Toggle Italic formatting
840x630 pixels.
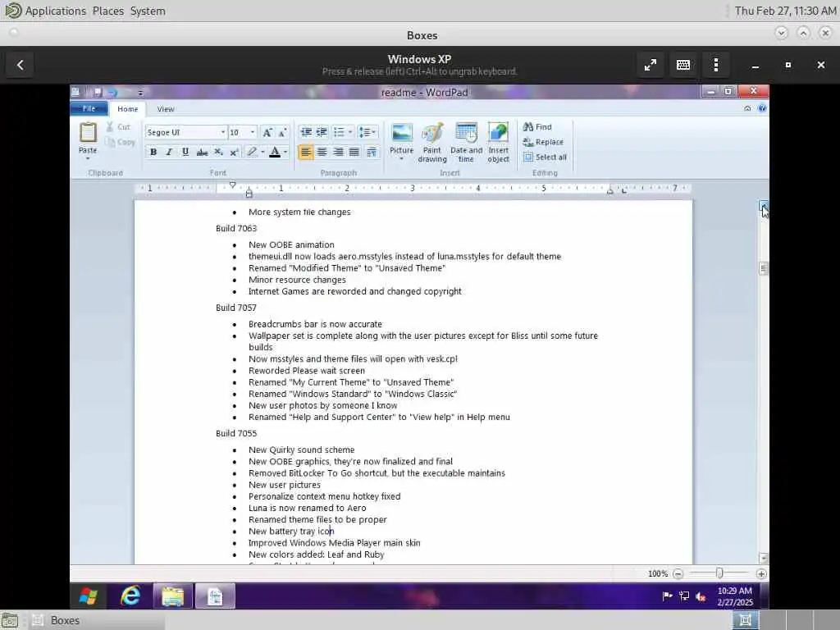[169, 152]
